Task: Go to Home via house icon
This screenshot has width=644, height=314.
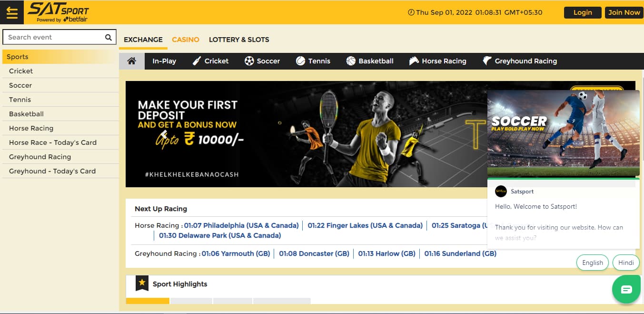Action: [x=132, y=61]
